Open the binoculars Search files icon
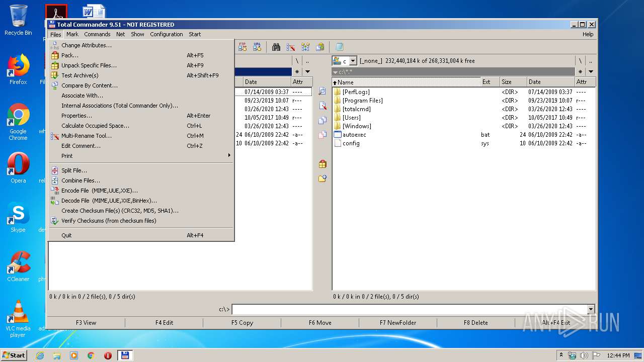644x362 pixels. (276, 47)
